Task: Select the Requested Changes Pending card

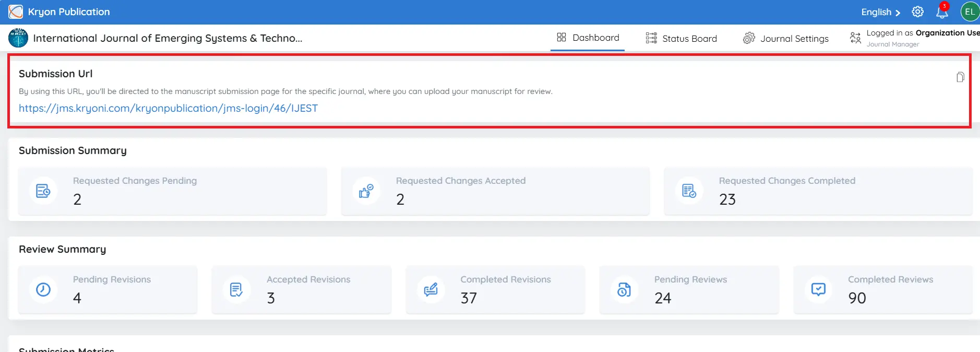Action: [172, 191]
